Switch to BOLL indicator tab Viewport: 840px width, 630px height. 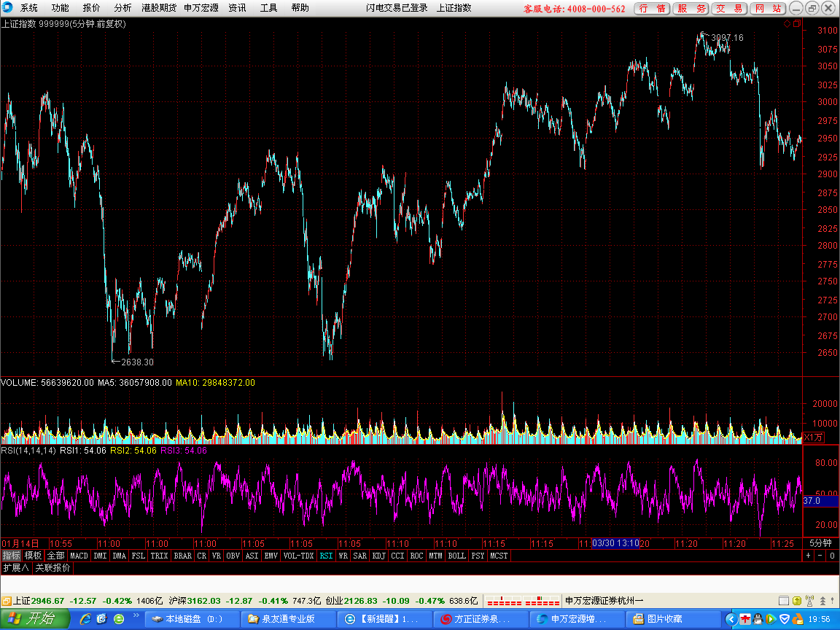[457, 556]
